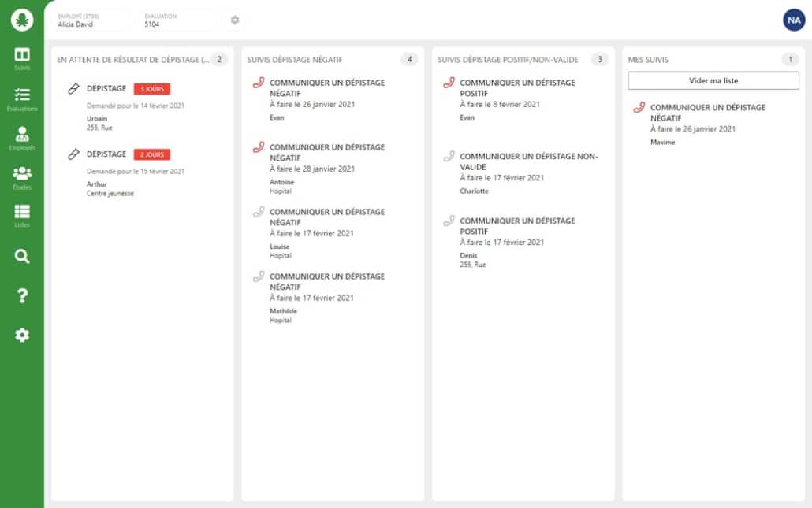Open the Évaluations sidebar section
812x508 pixels.
pyautogui.click(x=22, y=98)
